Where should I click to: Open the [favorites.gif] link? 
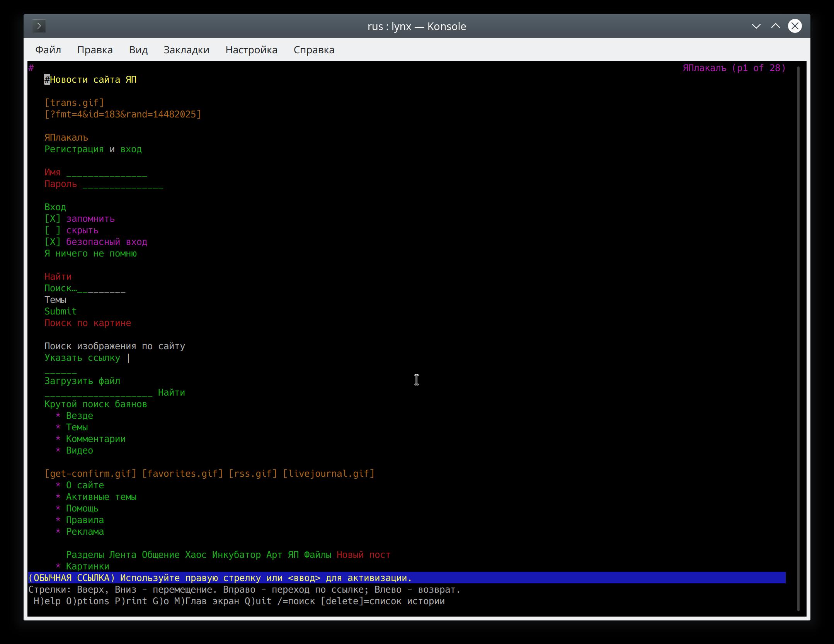tap(182, 474)
